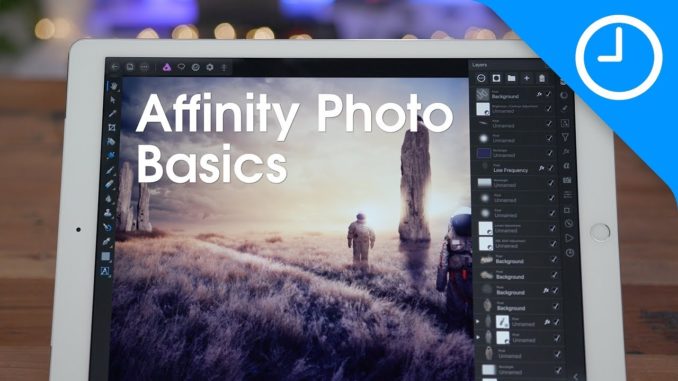Hide the Low Frequency layer
The height and width of the screenshot is (381, 678).
(x=550, y=168)
